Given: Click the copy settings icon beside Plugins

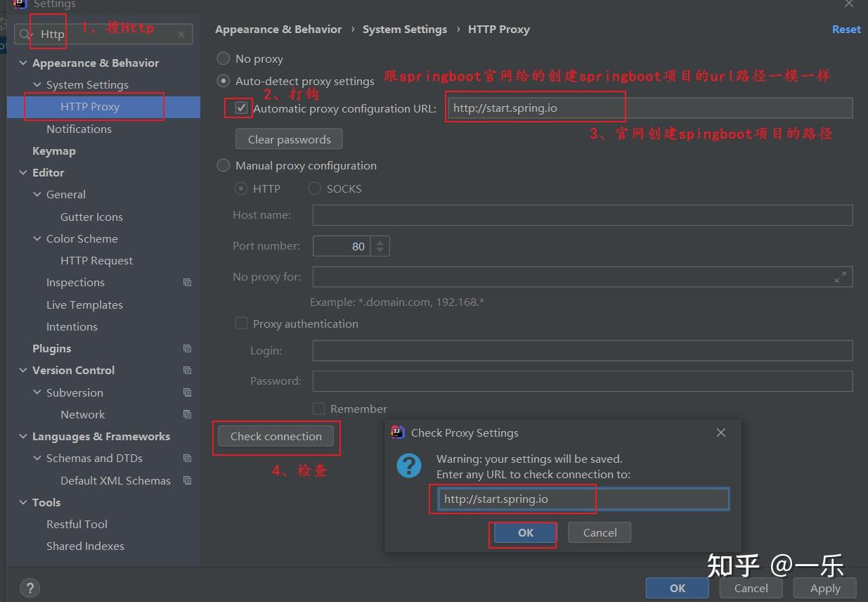Looking at the screenshot, I should (x=186, y=348).
